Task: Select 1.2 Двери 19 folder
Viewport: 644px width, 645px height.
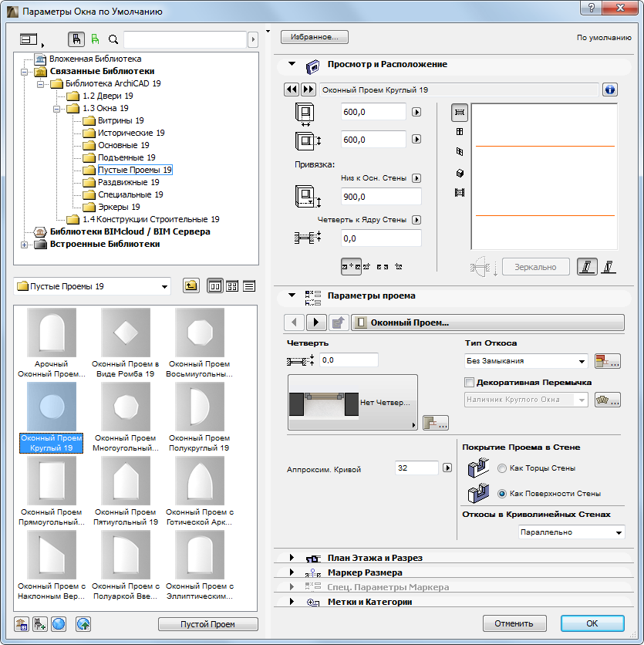Action: coord(108,96)
